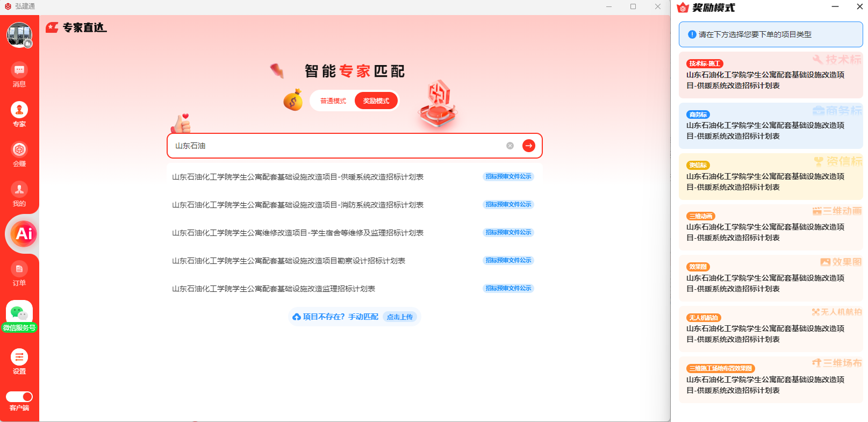Click the user avatar in the sidebar

[x=19, y=35]
